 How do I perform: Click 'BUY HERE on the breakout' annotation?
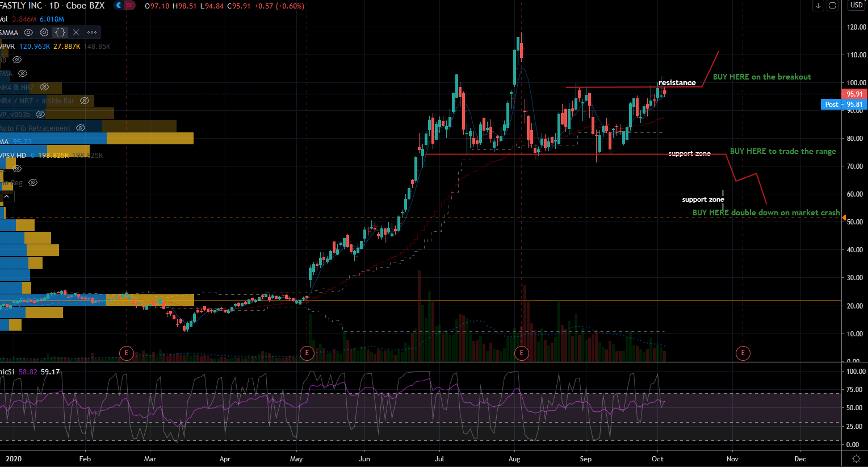point(762,77)
